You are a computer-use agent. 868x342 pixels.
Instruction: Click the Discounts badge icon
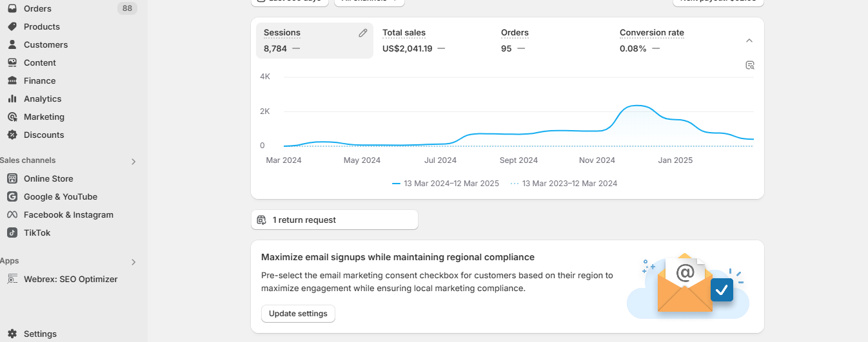(x=12, y=135)
